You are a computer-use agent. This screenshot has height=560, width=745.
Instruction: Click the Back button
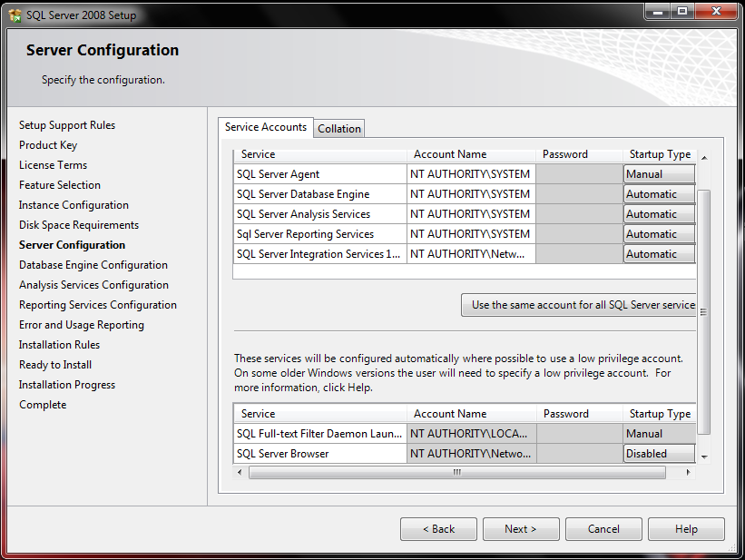point(438,529)
